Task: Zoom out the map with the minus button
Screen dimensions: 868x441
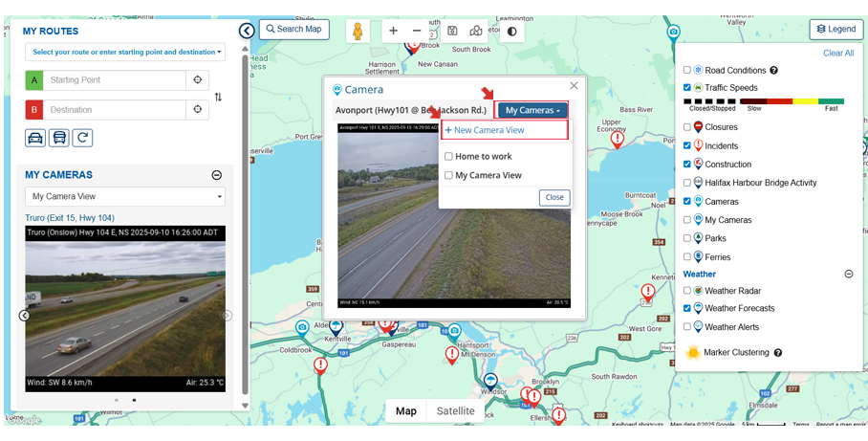Action: click(417, 31)
